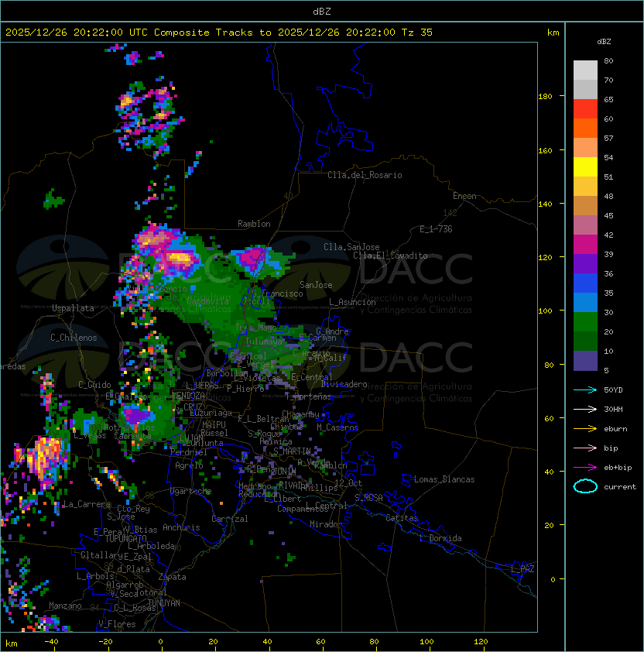Select the light grey 80 dBZ swatch
This screenshot has height=652, width=644.
coord(585,70)
